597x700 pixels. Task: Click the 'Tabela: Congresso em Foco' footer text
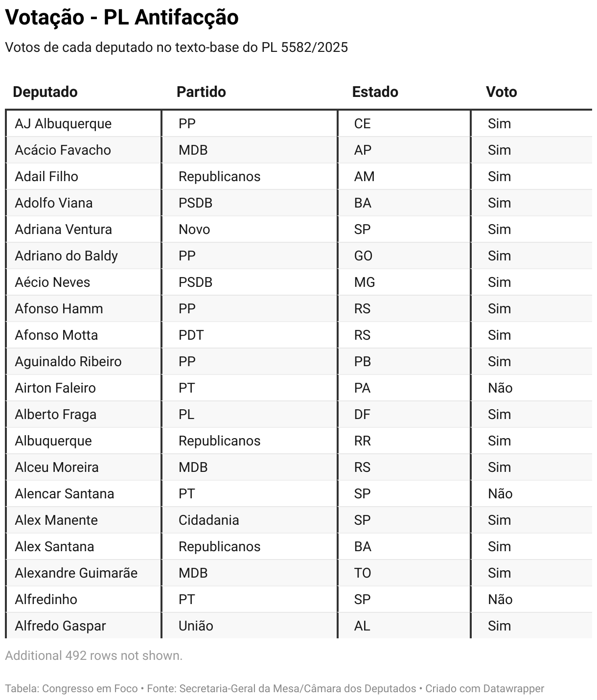(71, 688)
